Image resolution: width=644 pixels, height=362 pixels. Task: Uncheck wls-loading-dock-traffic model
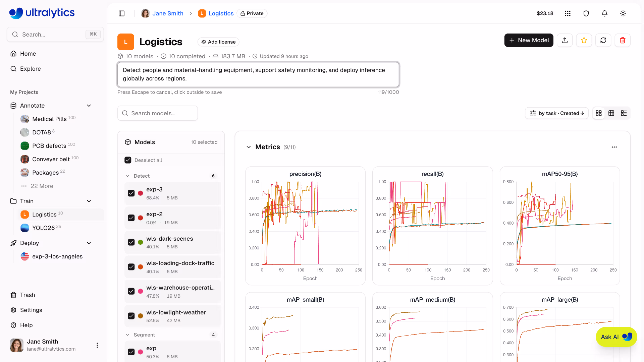tap(131, 267)
